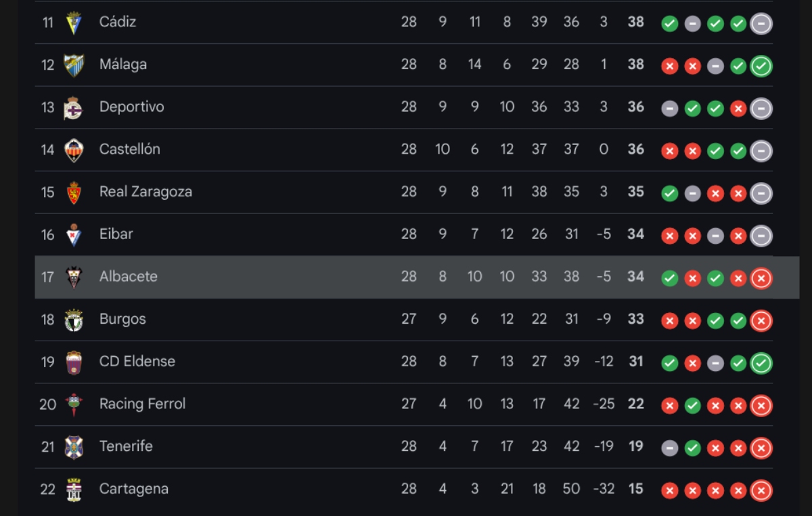
Task: Open the Albacete team name link
Action: (128, 276)
